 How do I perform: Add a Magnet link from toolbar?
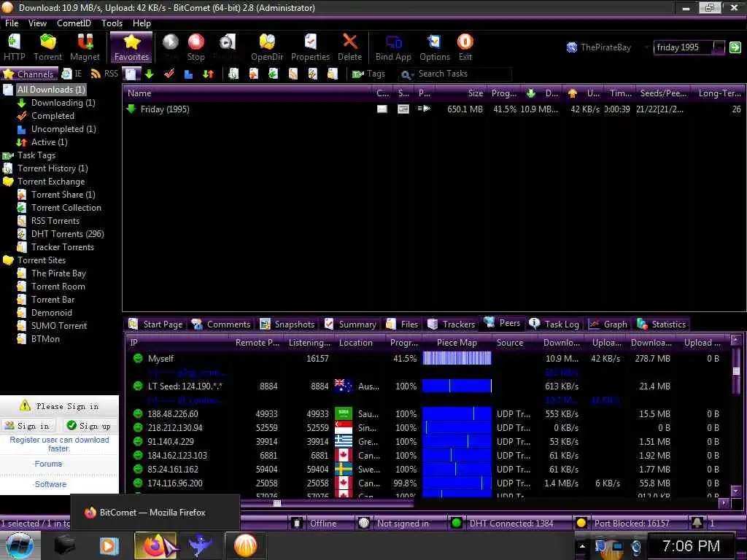(85, 47)
